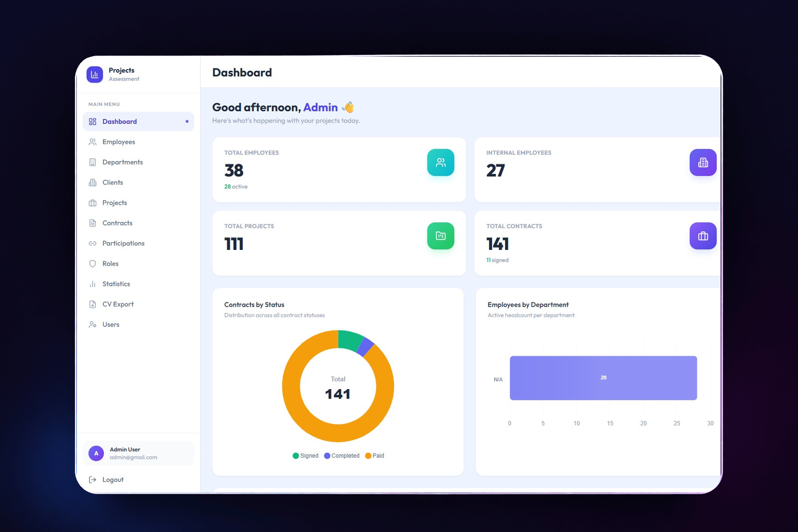Click the green Total Projects card icon
Viewport: 798px width, 532px height.
tap(441, 236)
